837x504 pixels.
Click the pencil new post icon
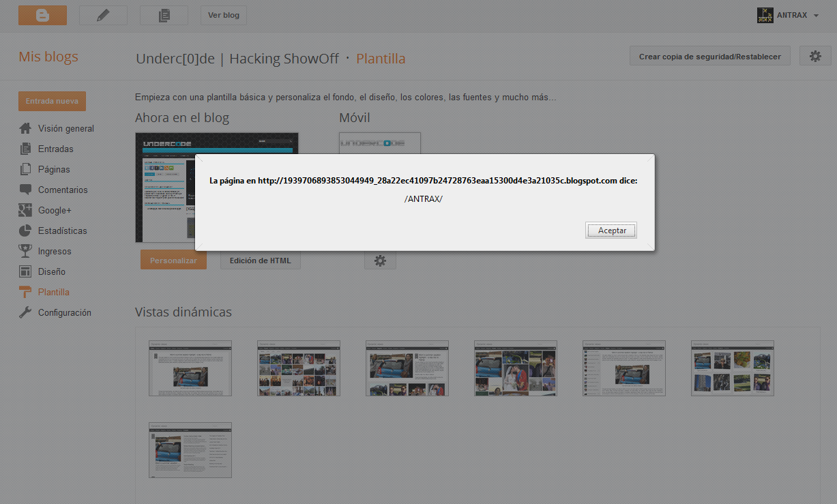(x=103, y=15)
